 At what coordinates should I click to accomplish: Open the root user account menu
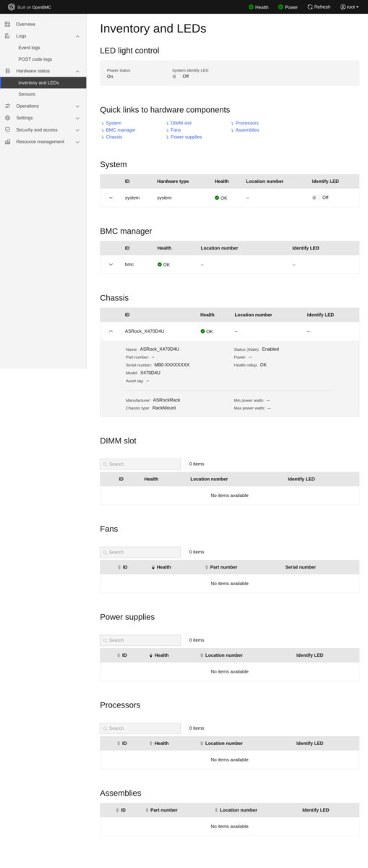tap(349, 7)
